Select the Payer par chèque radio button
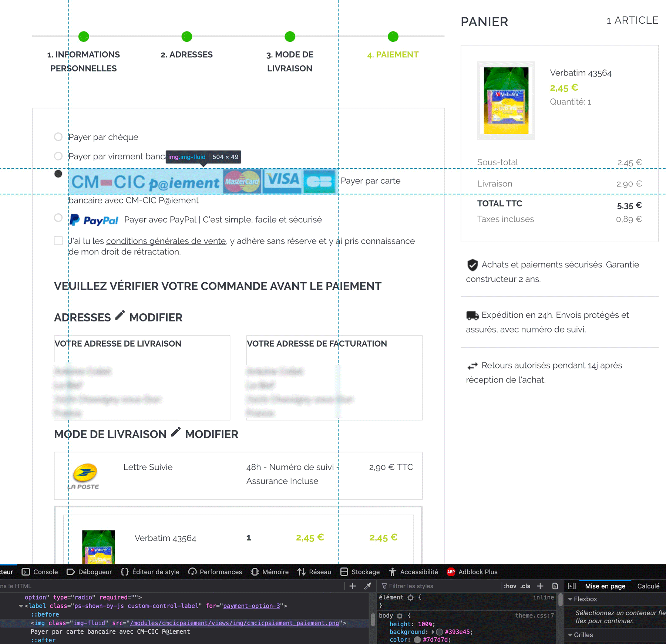 (x=58, y=137)
